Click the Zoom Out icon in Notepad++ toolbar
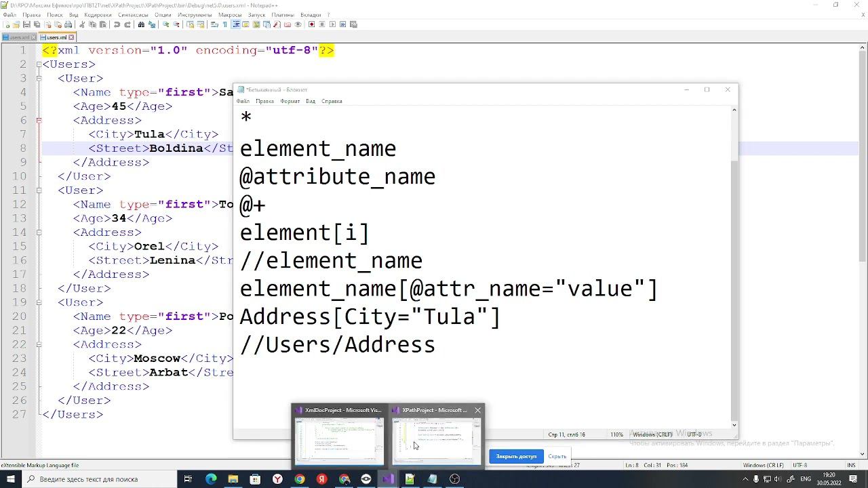 pos(176,24)
